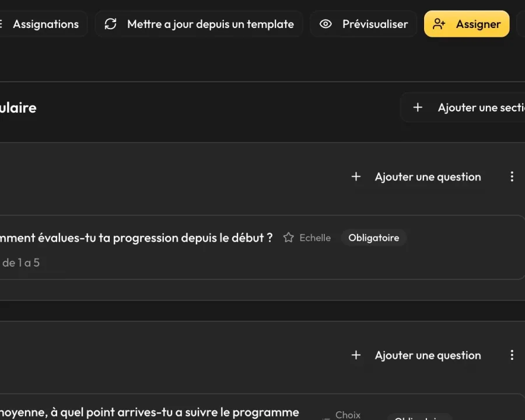The width and height of the screenshot is (525, 420).
Task: Open second section's three-dot options menu
Action: point(512,355)
